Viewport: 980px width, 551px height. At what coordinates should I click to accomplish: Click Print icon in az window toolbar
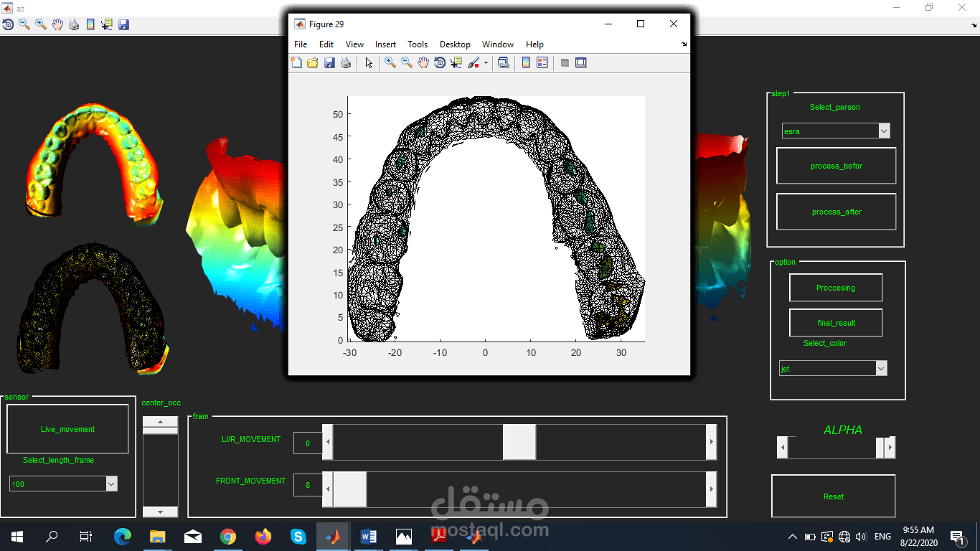[74, 24]
